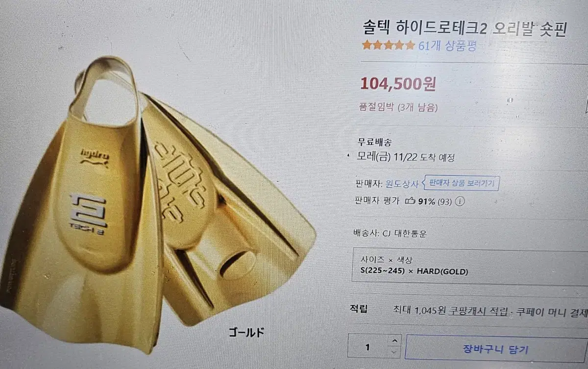Click the 104,500원 price text
The height and width of the screenshot is (369, 588).
point(398,84)
